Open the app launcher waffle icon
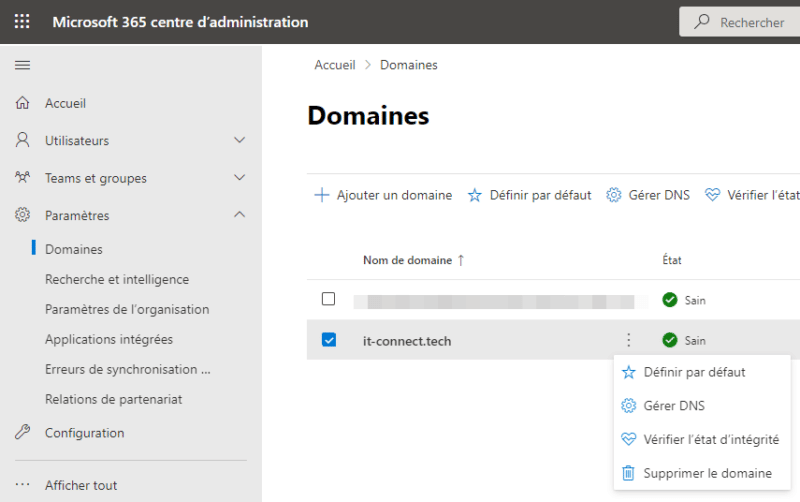This screenshot has width=800, height=502. point(22,21)
